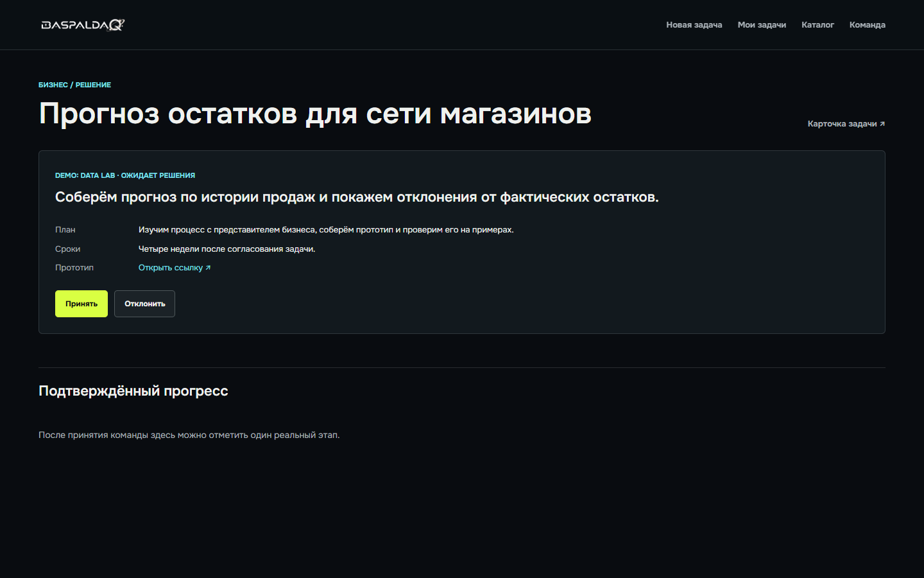Click the Открыть ссылку prototype link
This screenshot has height=578, width=924.
point(175,268)
